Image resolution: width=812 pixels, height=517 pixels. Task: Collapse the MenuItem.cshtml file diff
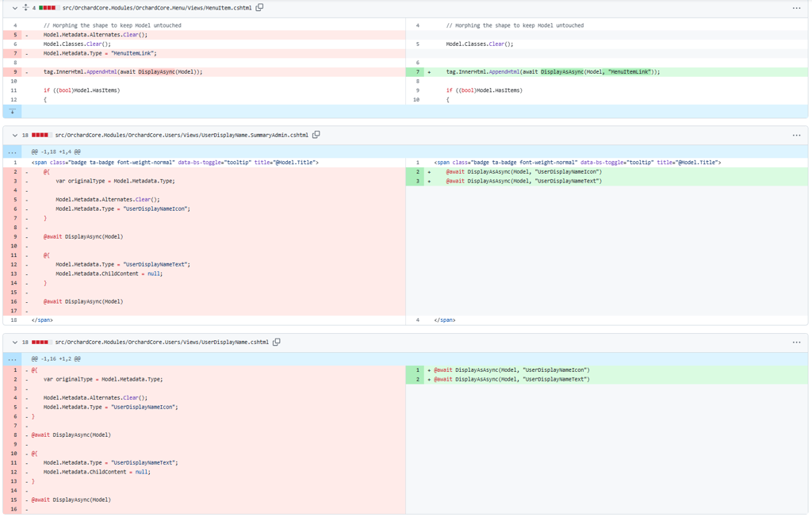14,8
